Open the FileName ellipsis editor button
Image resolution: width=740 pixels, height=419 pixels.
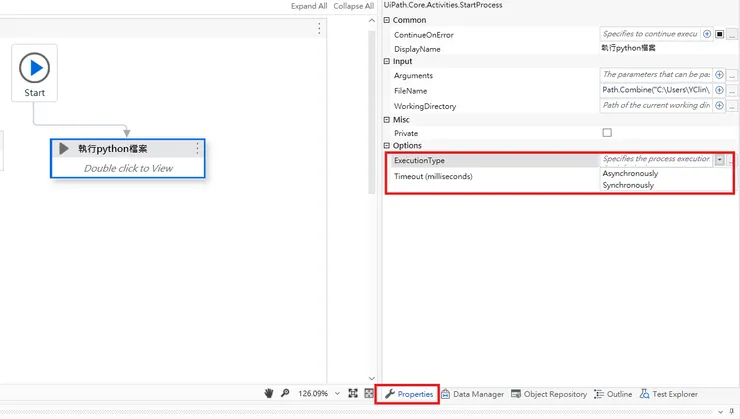[732, 91]
